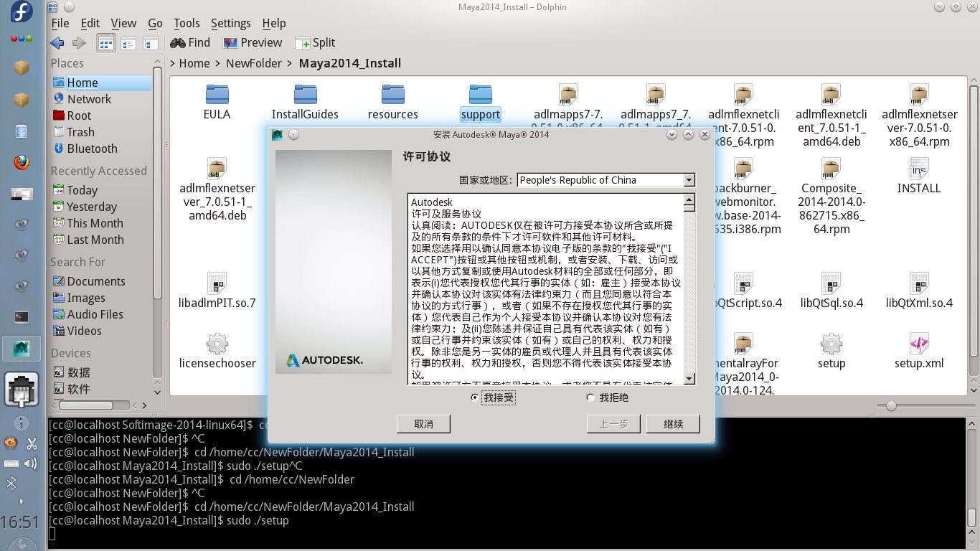Select the setup executable file
Image resolution: width=980 pixels, height=551 pixels.
[x=831, y=350]
